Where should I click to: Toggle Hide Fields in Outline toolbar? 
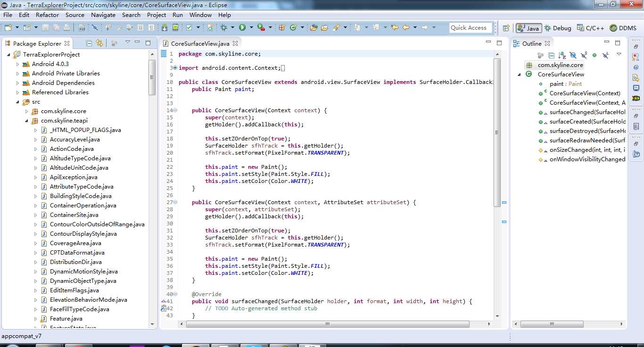click(x=573, y=55)
